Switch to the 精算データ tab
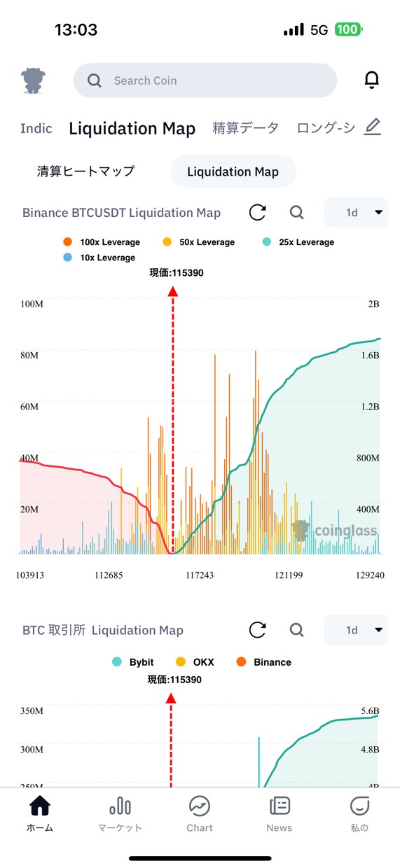 click(246, 128)
